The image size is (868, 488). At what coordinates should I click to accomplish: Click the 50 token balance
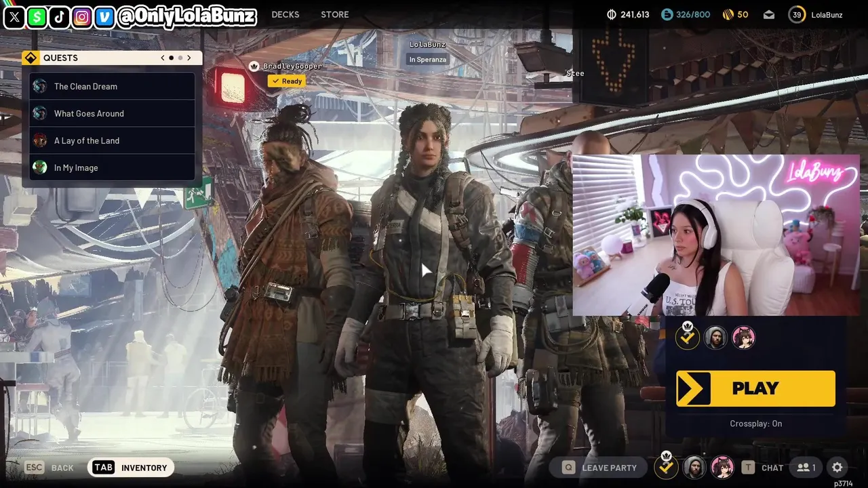743,14
